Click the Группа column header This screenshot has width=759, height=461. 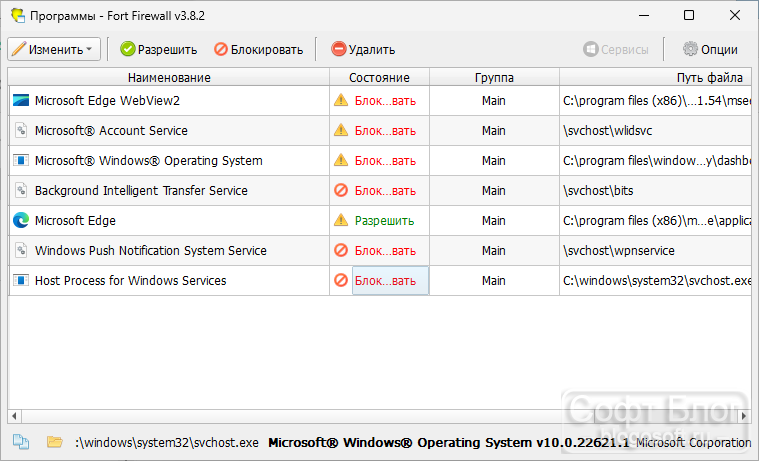click(x=494, y=77)
